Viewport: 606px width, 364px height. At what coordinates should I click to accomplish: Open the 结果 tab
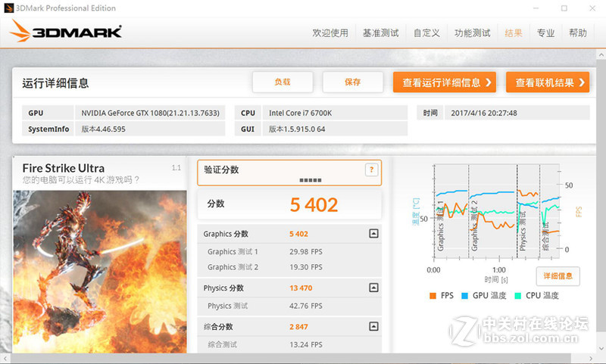pyautogui.click(x=514, y=33)
